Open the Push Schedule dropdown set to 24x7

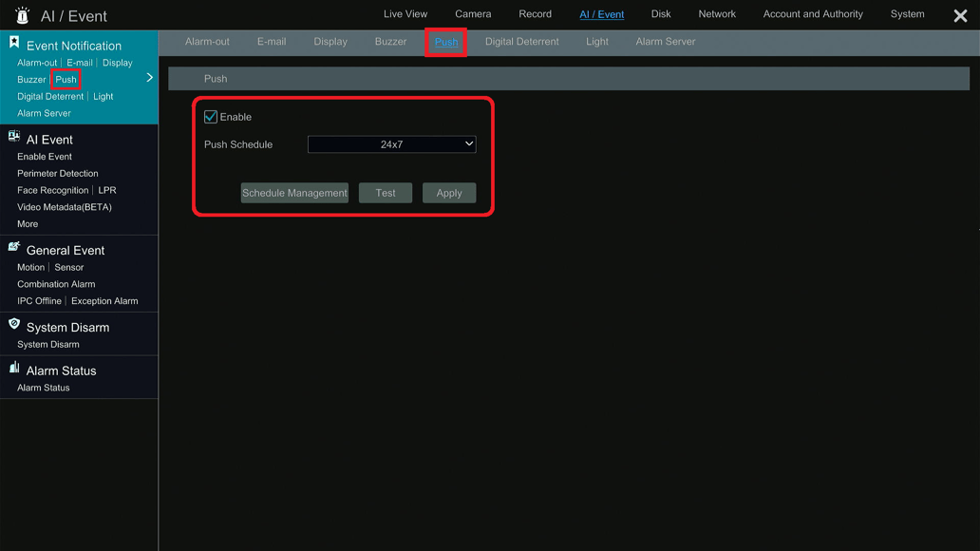391,143
